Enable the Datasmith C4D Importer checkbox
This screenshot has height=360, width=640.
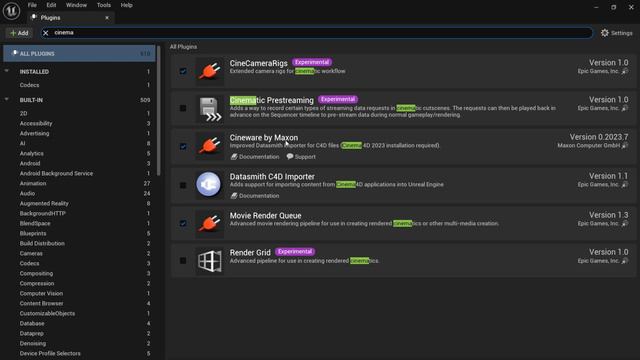tap(183, 185)
